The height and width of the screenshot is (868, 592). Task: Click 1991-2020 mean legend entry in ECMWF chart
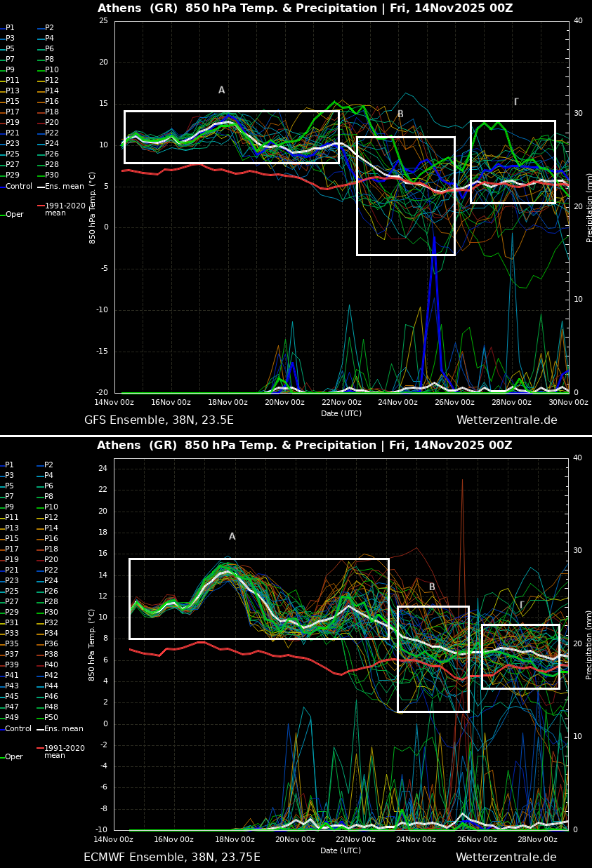tap(64, 752)
